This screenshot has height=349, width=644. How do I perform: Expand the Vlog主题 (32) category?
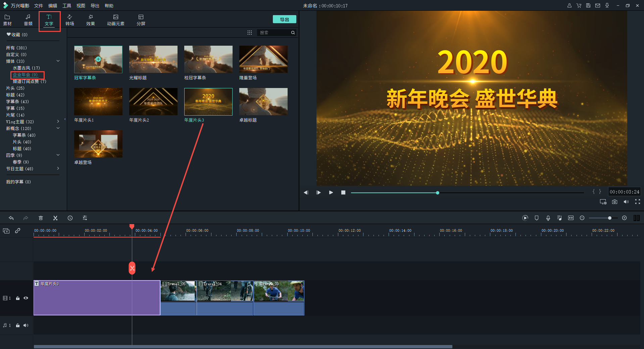click(58, 122)
